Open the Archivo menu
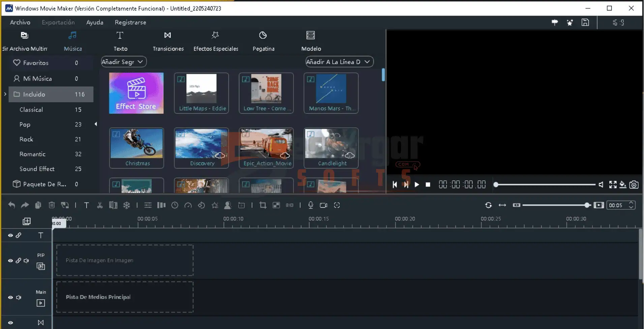644x329 pixels. tap(20, 22)
